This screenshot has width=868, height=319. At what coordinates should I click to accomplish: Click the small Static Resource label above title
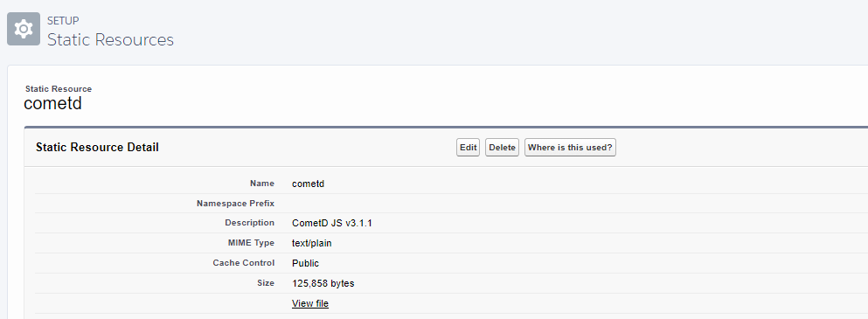click(x=59, y=88)
